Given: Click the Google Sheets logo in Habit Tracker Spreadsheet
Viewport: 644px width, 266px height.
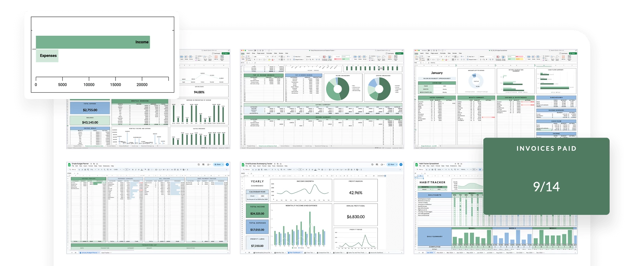Looking at the screenshot, I should coord(417,164).
